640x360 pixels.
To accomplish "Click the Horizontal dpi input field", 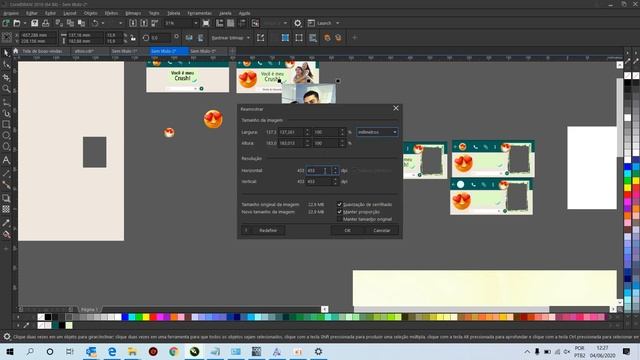I will (319, 170).
